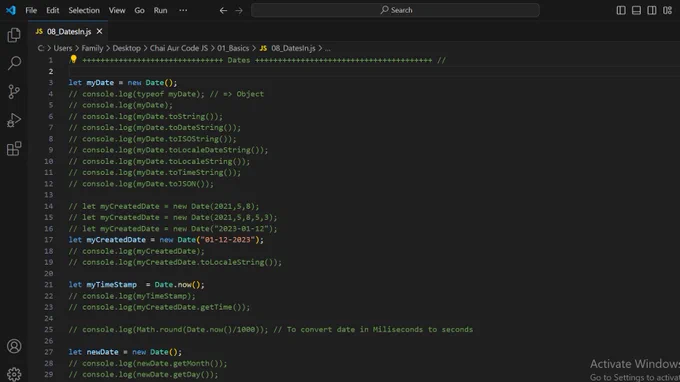
Task: Open the Search view in activity bar
Action: coord(14,63)
